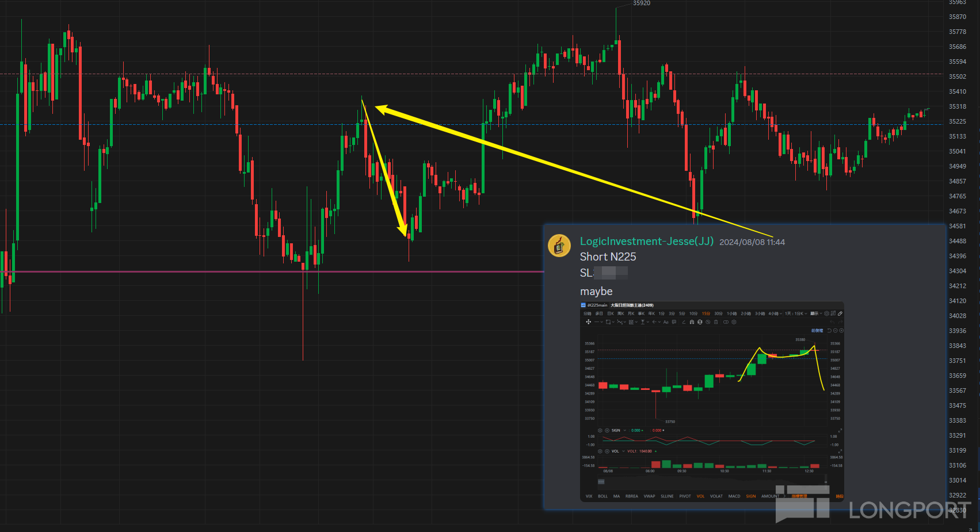
Task: Toggle the VOL indicator off
Action: (x=700, y=496)
